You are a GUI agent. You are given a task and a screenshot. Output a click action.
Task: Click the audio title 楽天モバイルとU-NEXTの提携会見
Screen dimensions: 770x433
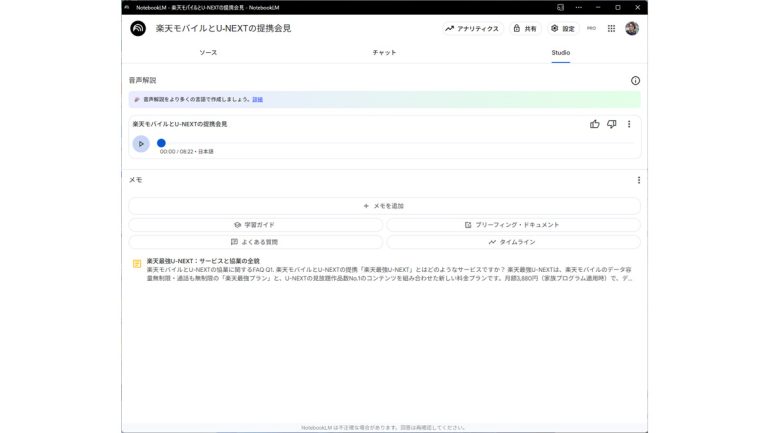pos(180,124)
